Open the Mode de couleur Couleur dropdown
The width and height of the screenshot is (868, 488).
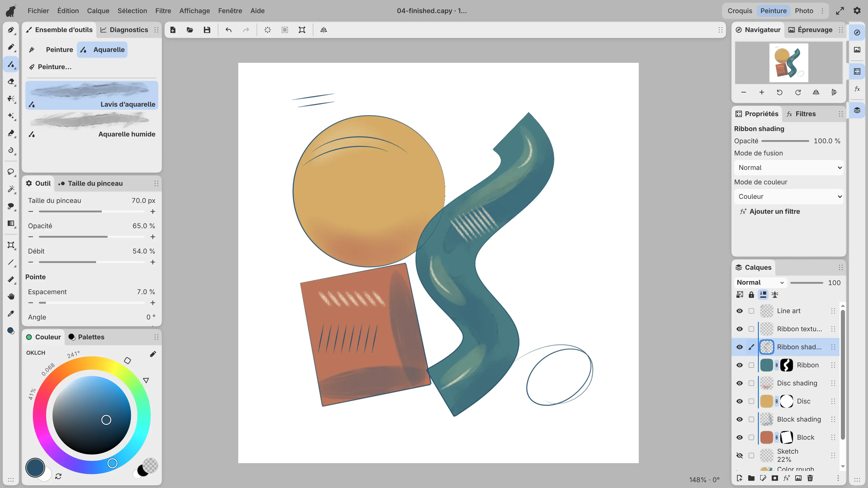[788, 197]
